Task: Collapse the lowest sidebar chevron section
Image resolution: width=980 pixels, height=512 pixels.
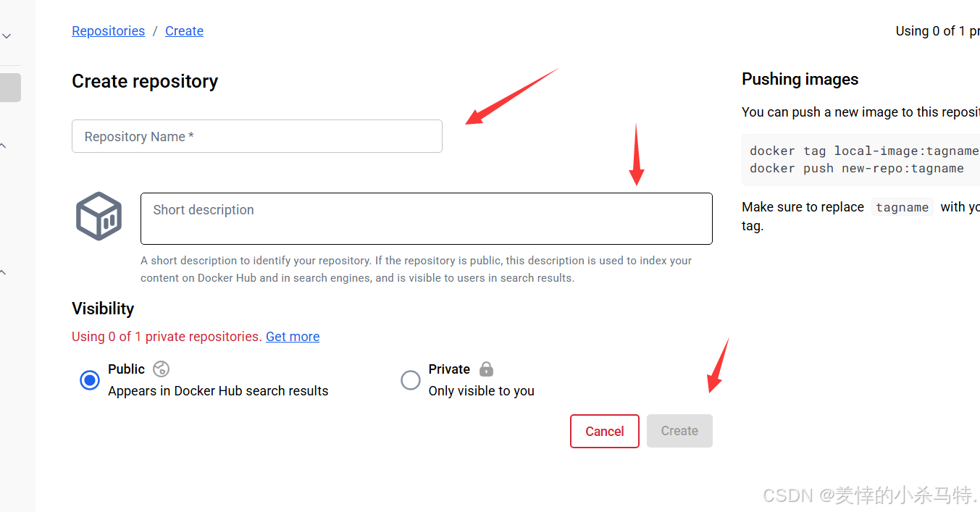Action: point(4,273)
